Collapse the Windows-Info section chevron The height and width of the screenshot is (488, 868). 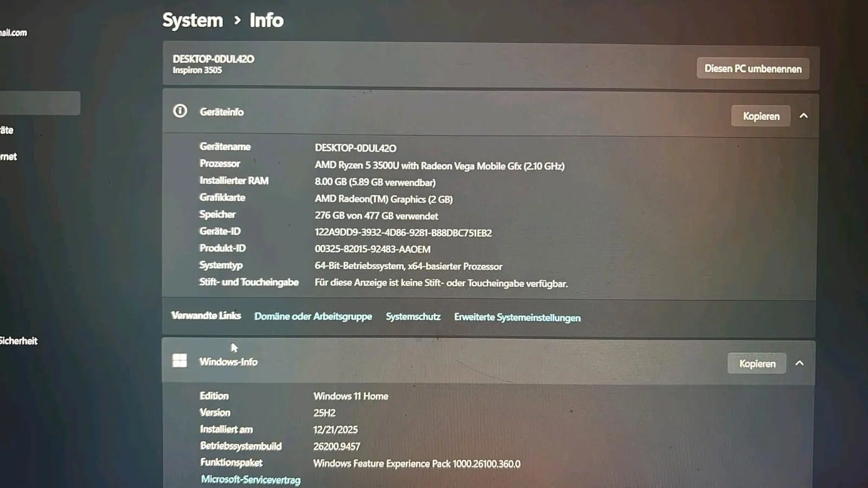[799, 363]
